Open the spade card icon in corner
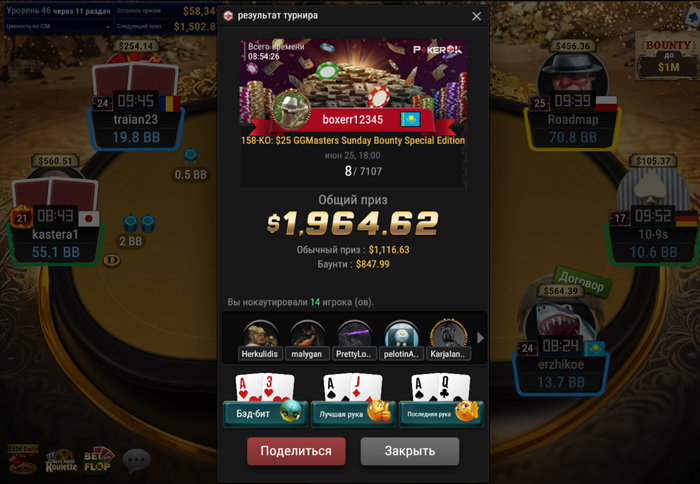 click(x=691, y=18)
